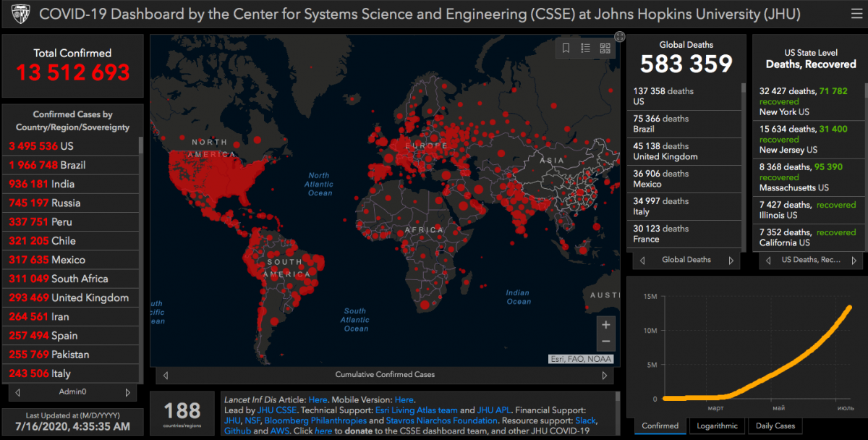The height and width of the screenshot is (440, 868).
Task: Switch to the Logarithmic chart tab
Action: coord(718,426)
